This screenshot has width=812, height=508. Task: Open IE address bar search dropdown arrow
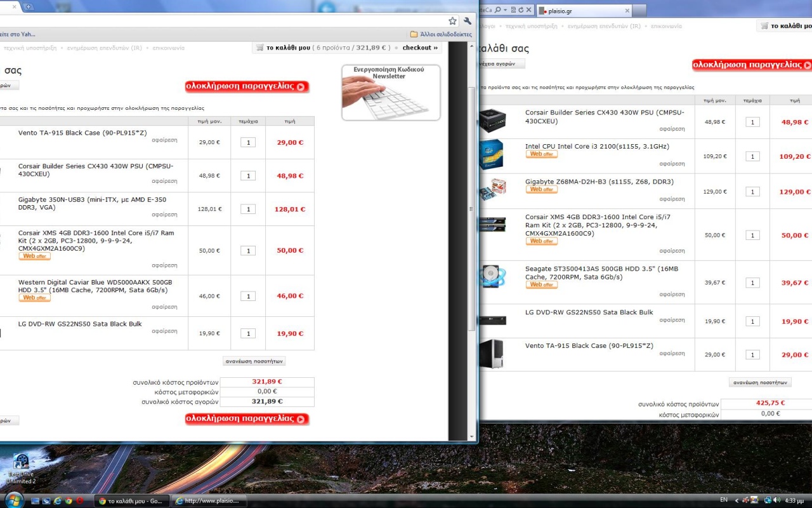pos(506,10)
